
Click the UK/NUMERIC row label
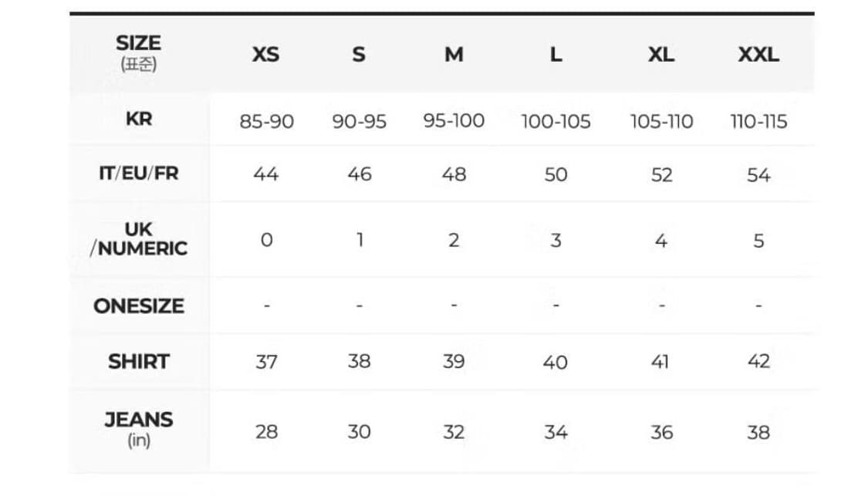(139, 239)
